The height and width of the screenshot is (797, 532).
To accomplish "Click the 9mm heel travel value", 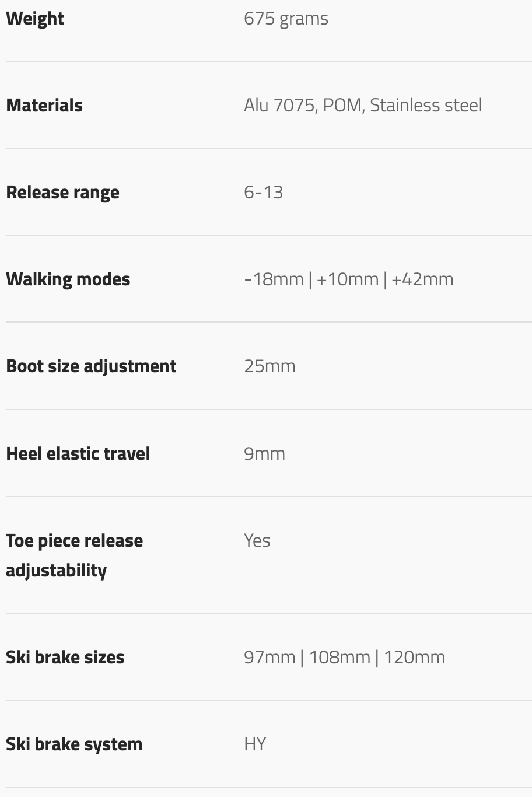I will click(x=264, y=454).
